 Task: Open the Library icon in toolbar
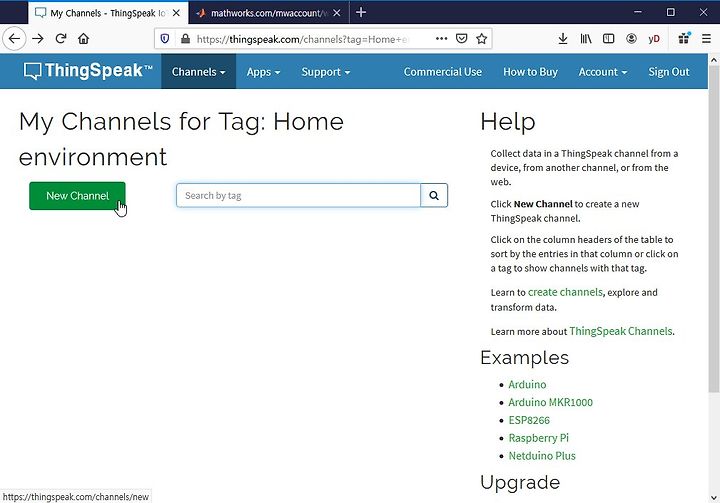pos(585,39)
